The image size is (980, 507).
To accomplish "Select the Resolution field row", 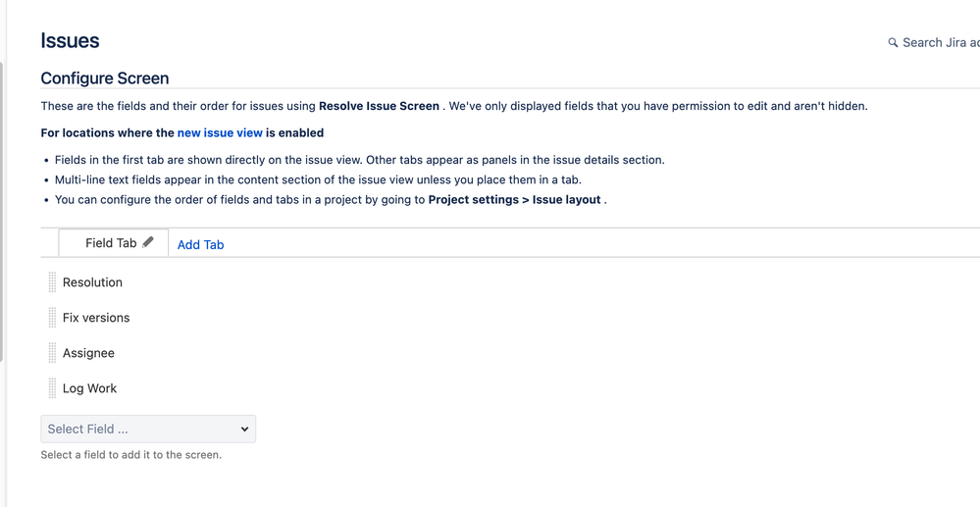I will (x=93, y=282).
